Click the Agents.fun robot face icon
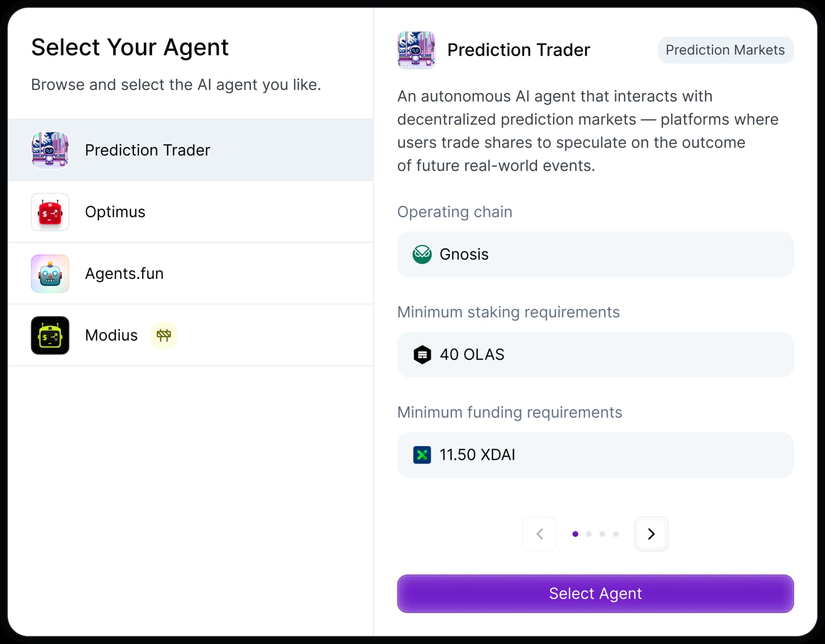This screenshot has height=644, width=825. [x=50, y=274]
